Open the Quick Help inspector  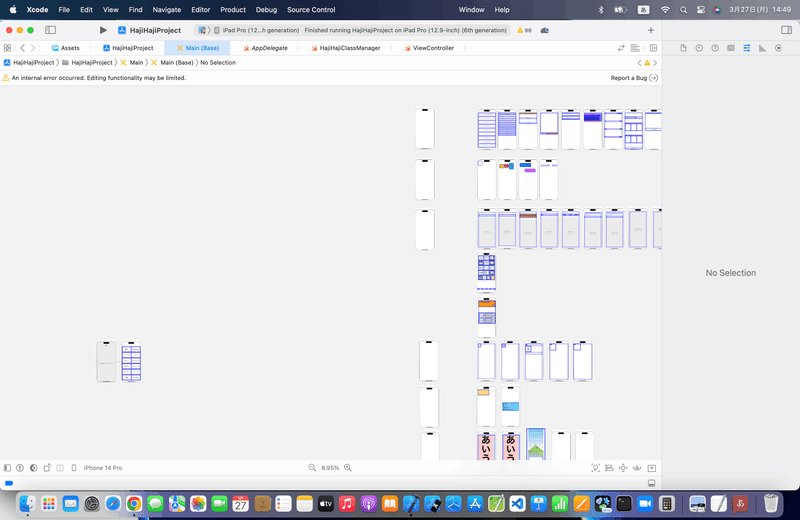pyautogui.click(x=715, y=48)
